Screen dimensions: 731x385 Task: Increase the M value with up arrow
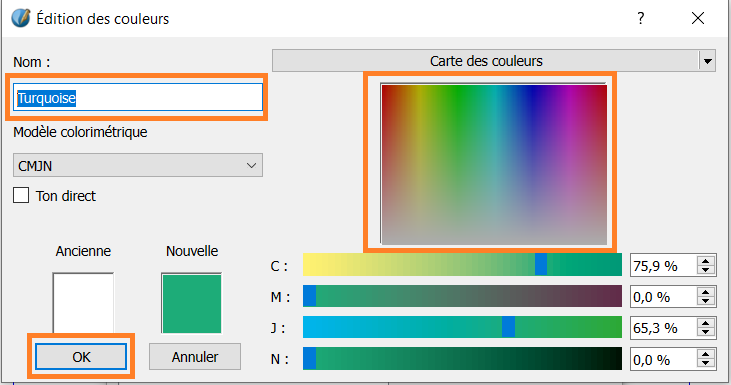706,292
